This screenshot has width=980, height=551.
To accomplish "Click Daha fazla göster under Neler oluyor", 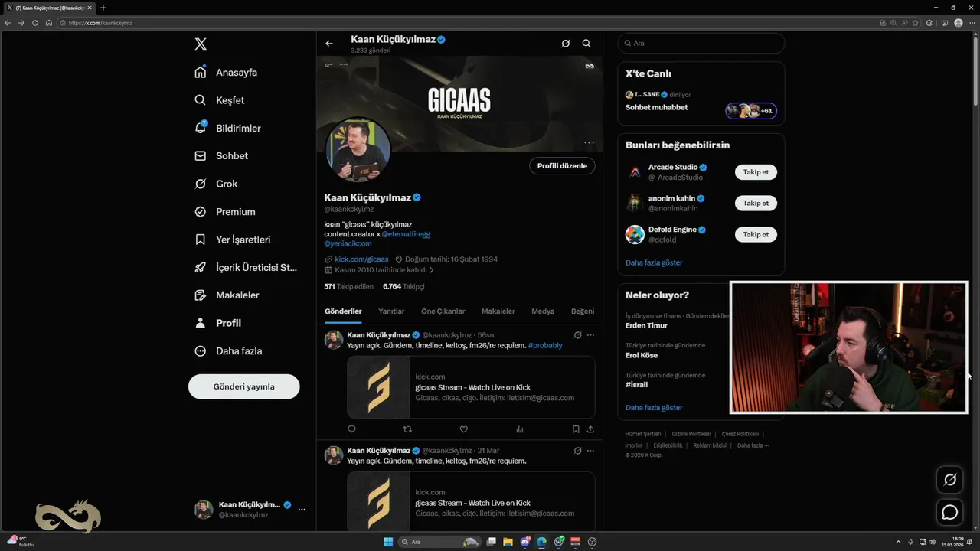I will click(x=654, y=408).
